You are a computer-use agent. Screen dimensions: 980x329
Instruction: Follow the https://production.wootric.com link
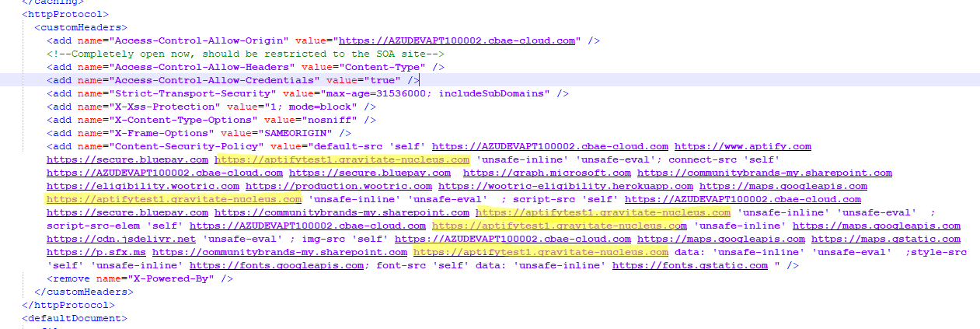click(339, 185)
